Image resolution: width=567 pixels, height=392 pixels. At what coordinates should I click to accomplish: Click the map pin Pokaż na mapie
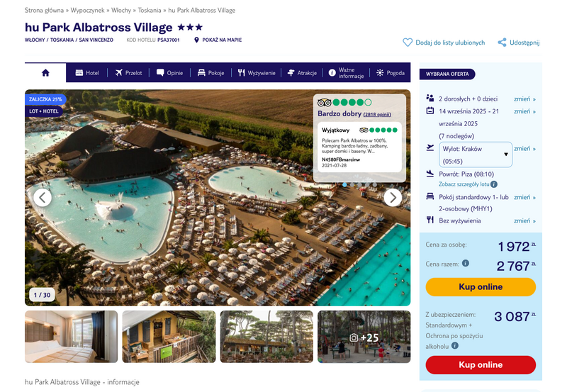pos(196,40)
